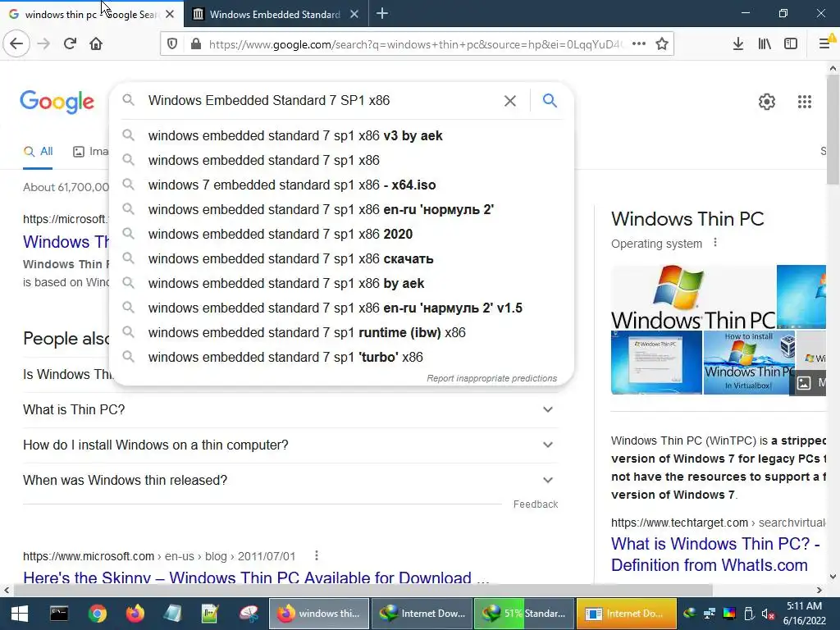Close the Windows Embedded Standard tab
The height and width of the screenshot is (630, 840).
point(354,15)
